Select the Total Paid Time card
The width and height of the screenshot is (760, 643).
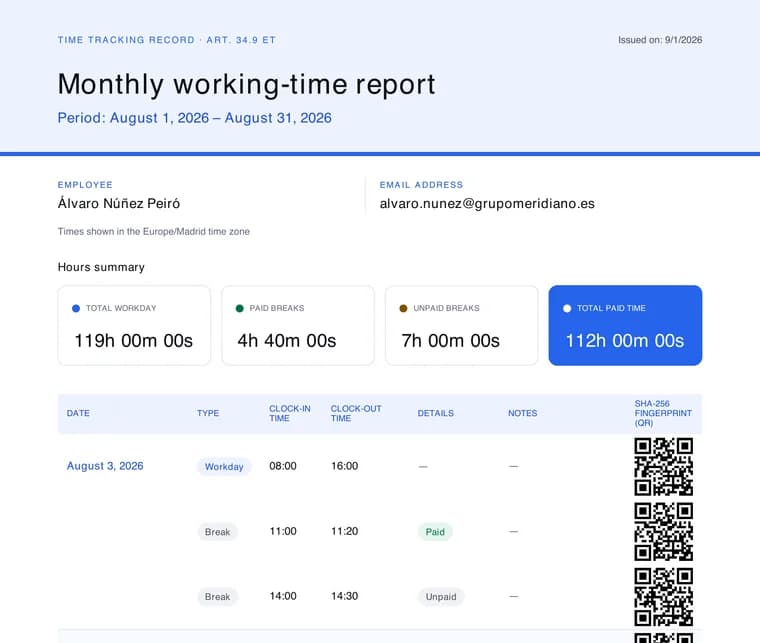pyautogui.click(x=625, y=325)
